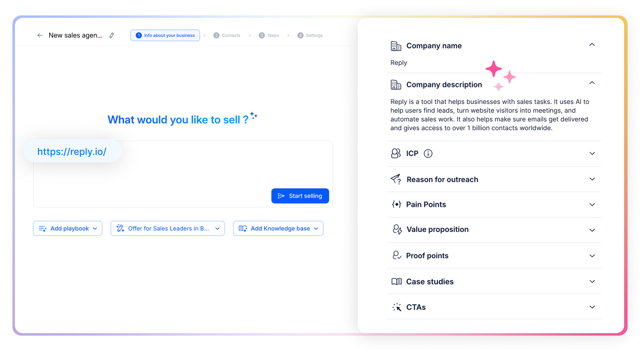
Task: Click the braces icon beside Pain Points
Action: pos(397,204)
